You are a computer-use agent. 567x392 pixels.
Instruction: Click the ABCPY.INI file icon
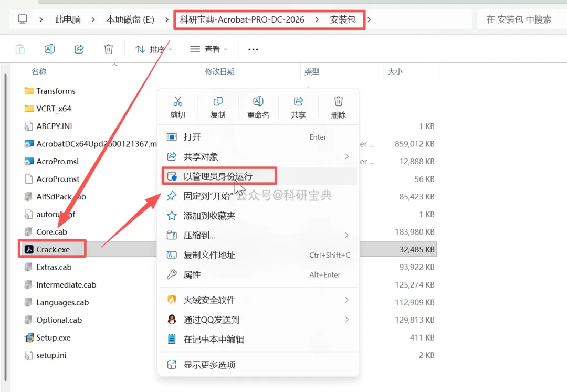tap(28, 126)
